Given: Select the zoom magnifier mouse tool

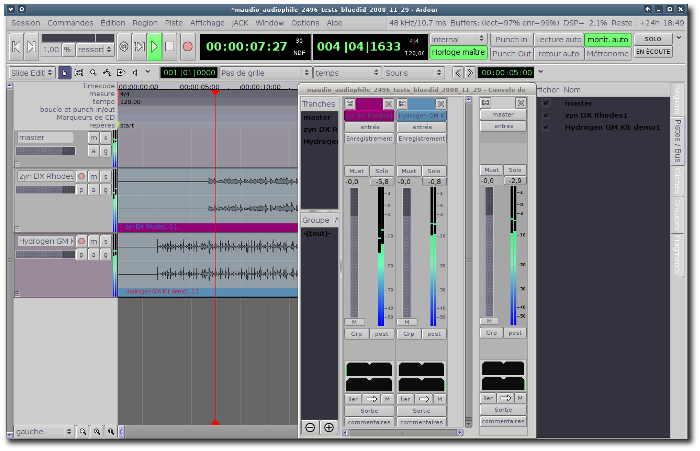Looking at the screenshot, I should (x=93, y=73).
